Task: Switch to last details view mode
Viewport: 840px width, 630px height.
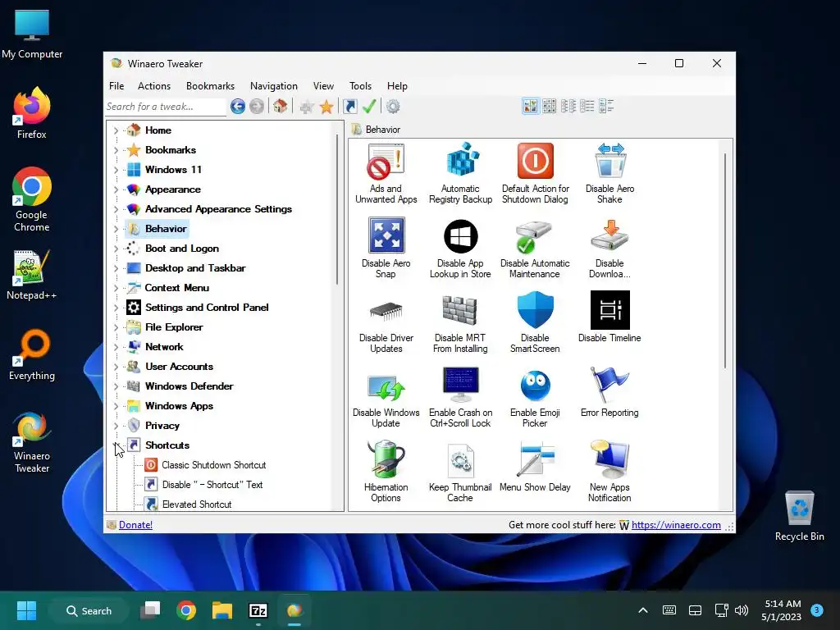Action: (x=606, y=106)
